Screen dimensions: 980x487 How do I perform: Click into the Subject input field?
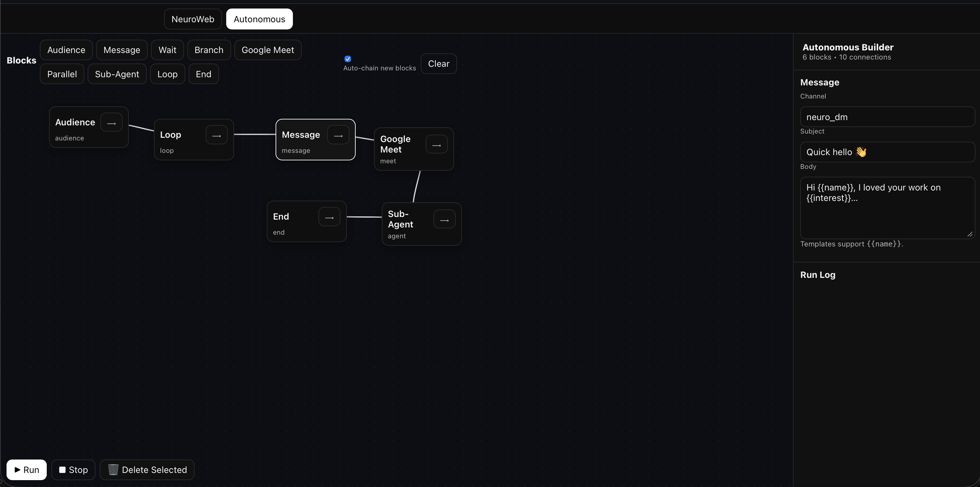887,152
